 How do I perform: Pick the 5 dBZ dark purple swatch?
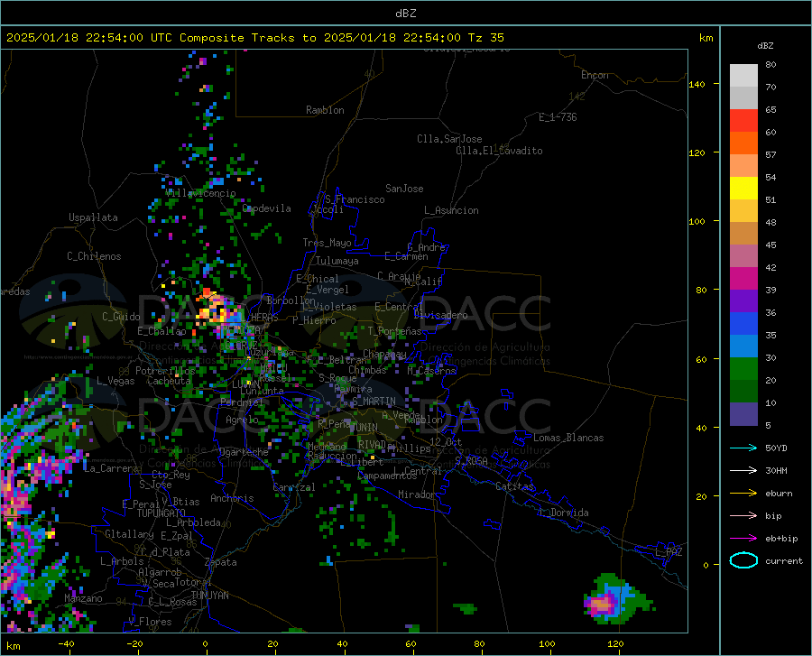coord(743,414)
